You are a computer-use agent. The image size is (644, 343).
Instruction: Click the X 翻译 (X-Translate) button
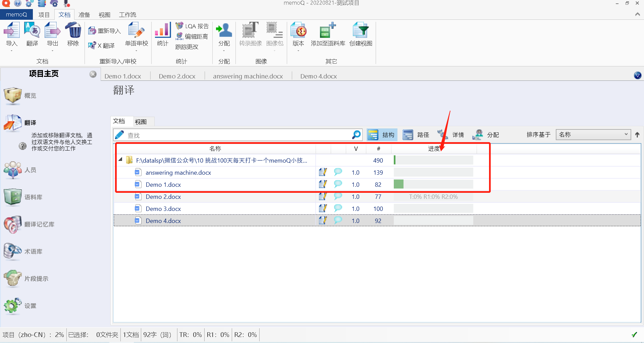(x=101, y=46)
